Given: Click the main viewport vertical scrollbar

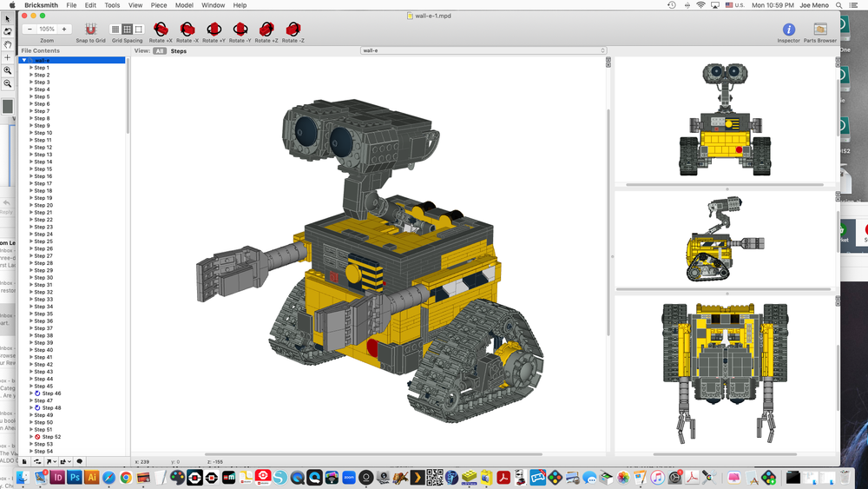Looking at the screenshot, I should click(x=608, y=221).
